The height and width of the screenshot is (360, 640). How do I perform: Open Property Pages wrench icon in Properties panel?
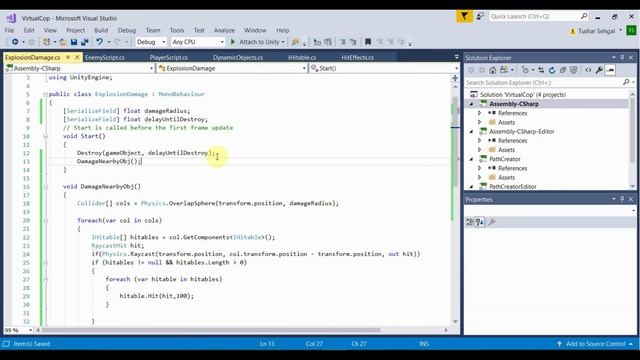492,222
